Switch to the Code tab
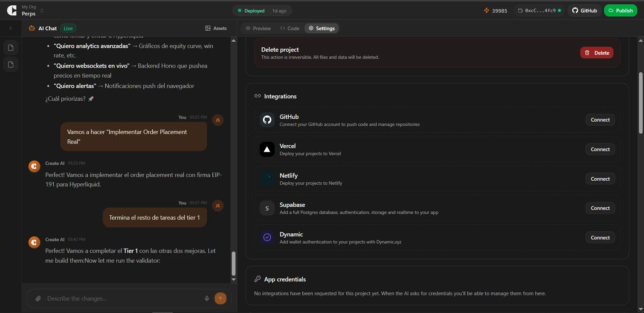644x313 pixels. (x=290, y=28)
